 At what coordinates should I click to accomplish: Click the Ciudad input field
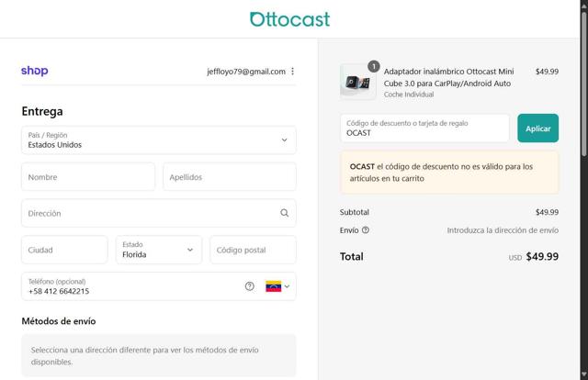click(x=64, y=250)
